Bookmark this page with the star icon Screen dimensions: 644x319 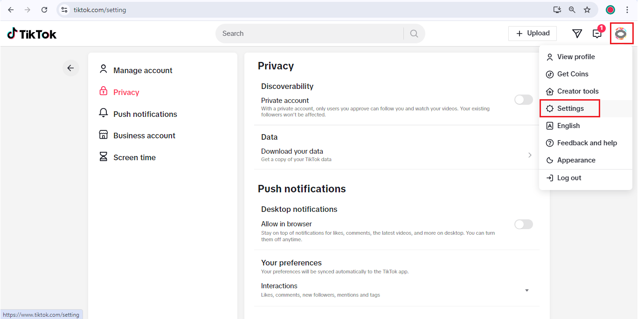click(587, 10)
